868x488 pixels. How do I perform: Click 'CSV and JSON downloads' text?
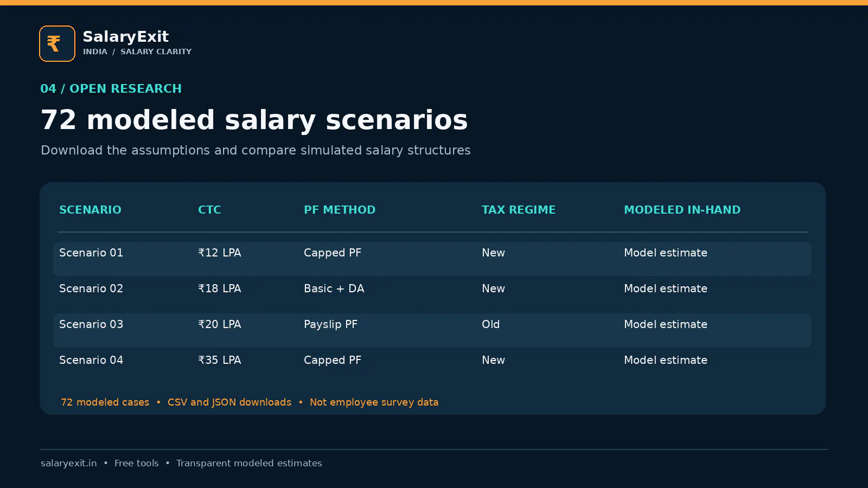tap(229, 402)
